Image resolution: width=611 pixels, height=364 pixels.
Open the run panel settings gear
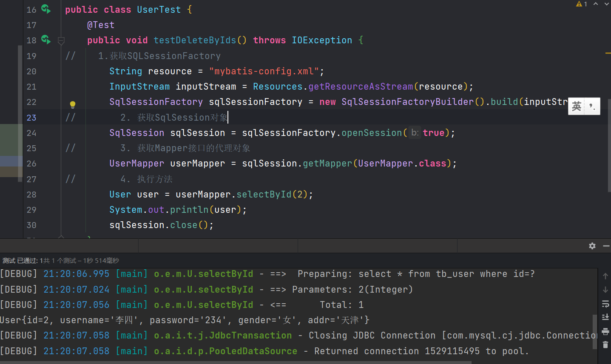click(592, 246)
